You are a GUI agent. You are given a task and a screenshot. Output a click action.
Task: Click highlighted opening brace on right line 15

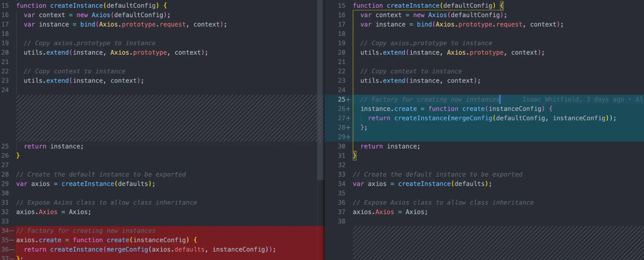tap(502, 6)
